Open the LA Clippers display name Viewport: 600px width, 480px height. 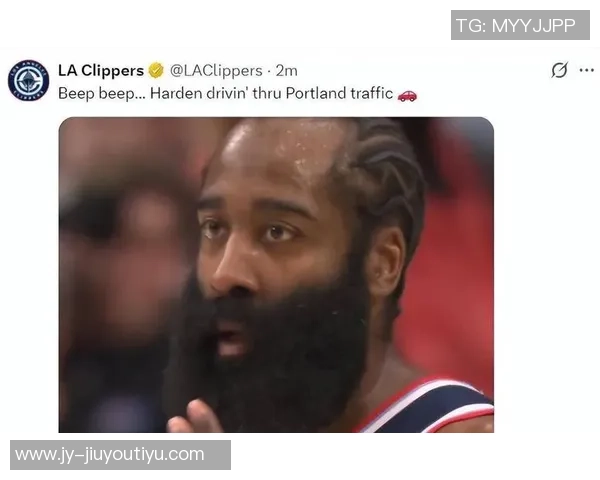point(101,70)
